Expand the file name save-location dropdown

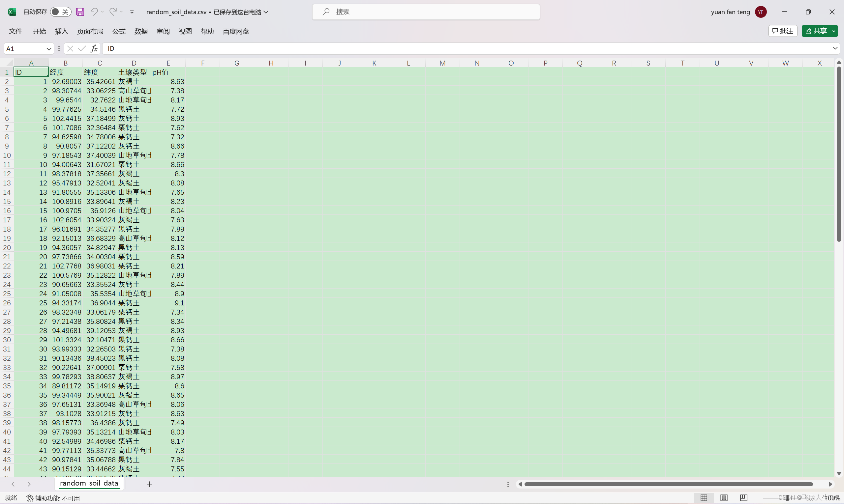pos(266,12)
